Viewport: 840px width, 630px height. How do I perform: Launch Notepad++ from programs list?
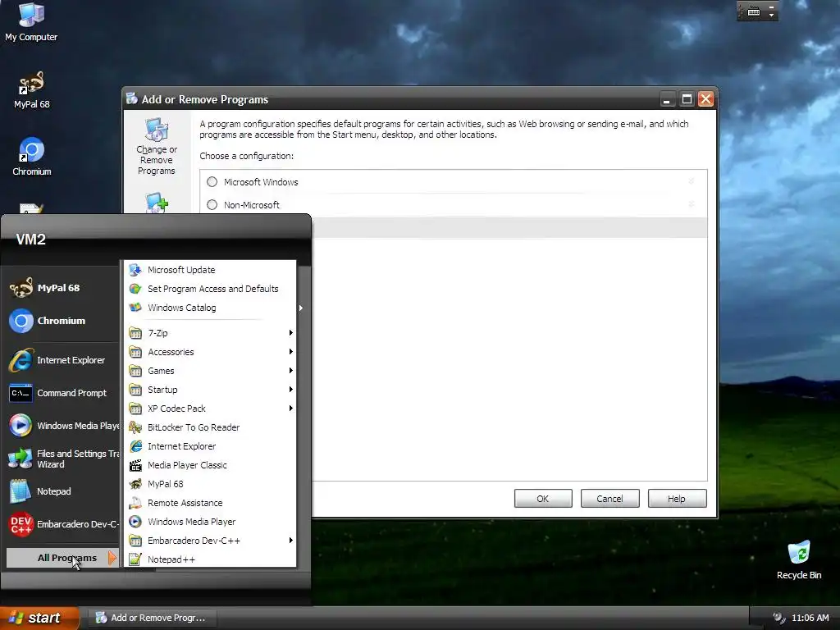point(210,559)
